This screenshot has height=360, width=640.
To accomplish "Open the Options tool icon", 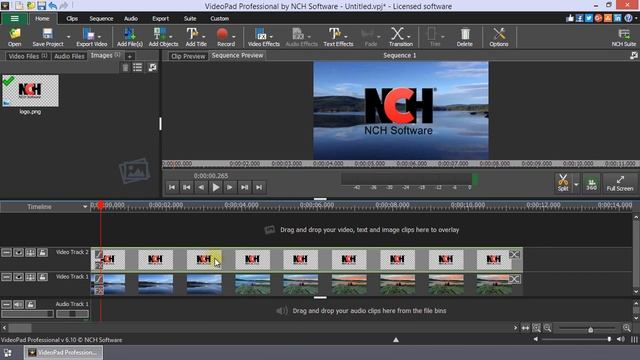I will click(x=499, y=37).
